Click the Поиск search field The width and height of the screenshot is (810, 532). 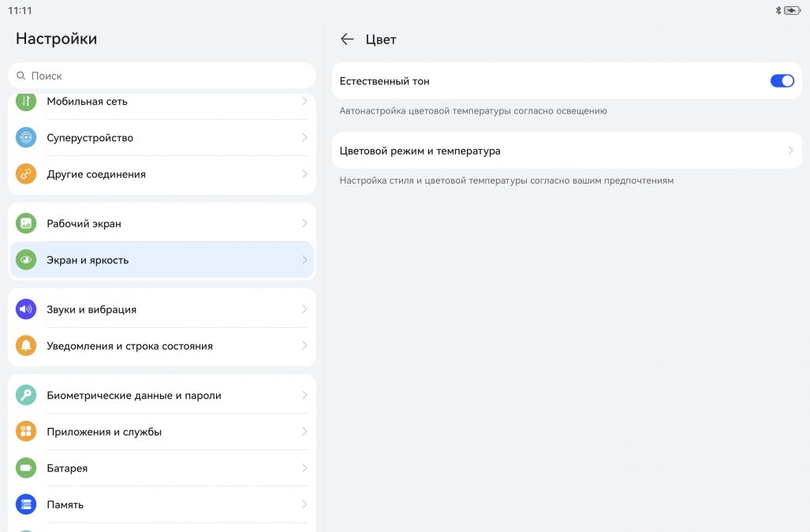point(162,76)
